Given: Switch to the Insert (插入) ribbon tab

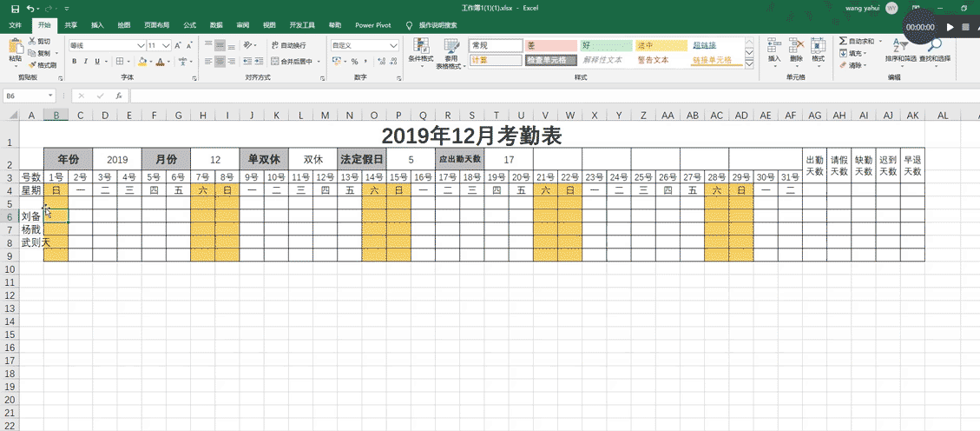Looking at the screenshot, I should coord(97,26).
